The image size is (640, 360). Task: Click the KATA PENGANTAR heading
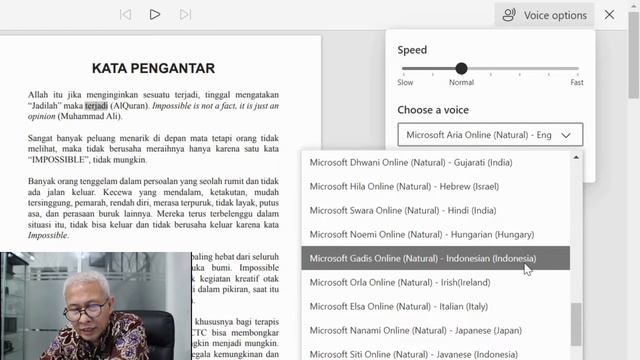point(153,68)
